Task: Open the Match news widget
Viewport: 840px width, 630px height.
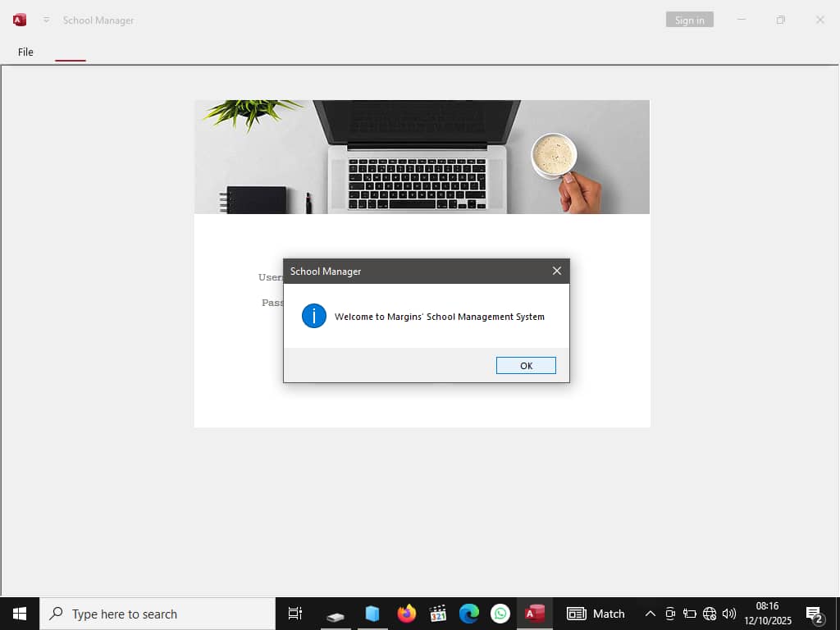Action: (x=596, y=614)
